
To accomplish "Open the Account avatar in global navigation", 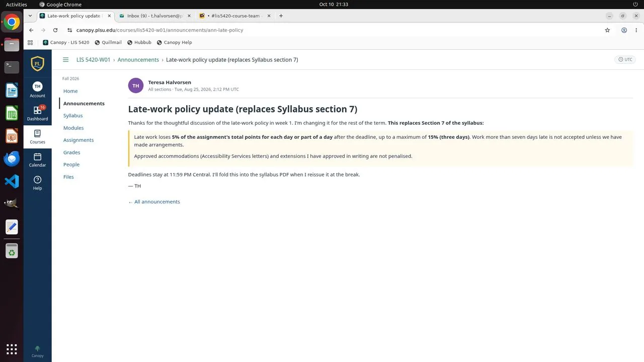I will (37, 89).
